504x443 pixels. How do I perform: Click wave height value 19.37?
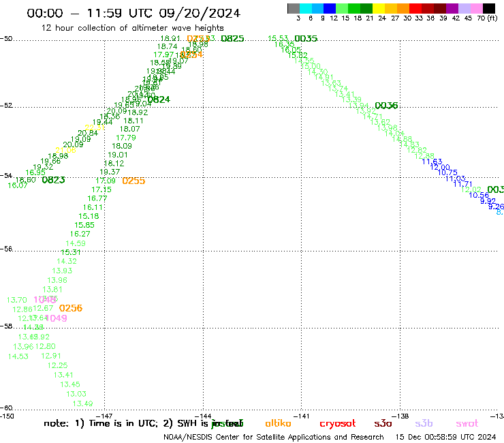click(110, 172)
